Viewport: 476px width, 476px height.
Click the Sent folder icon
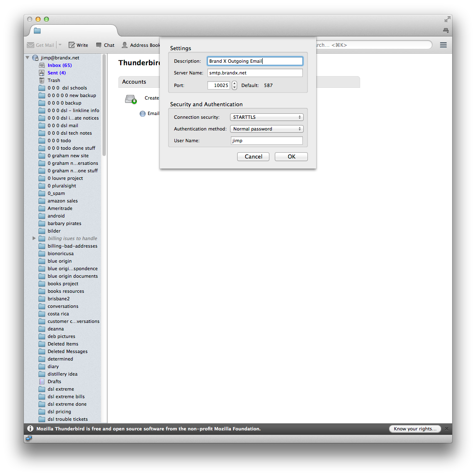[x=42, y=73]
